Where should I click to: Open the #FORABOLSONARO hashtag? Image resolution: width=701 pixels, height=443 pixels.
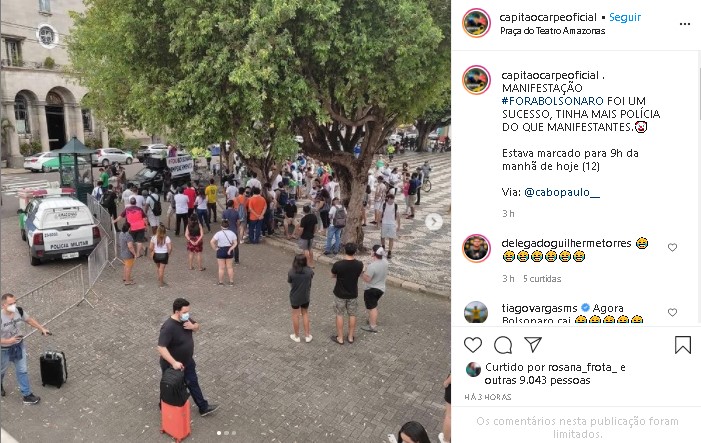(x=553, y=101)
